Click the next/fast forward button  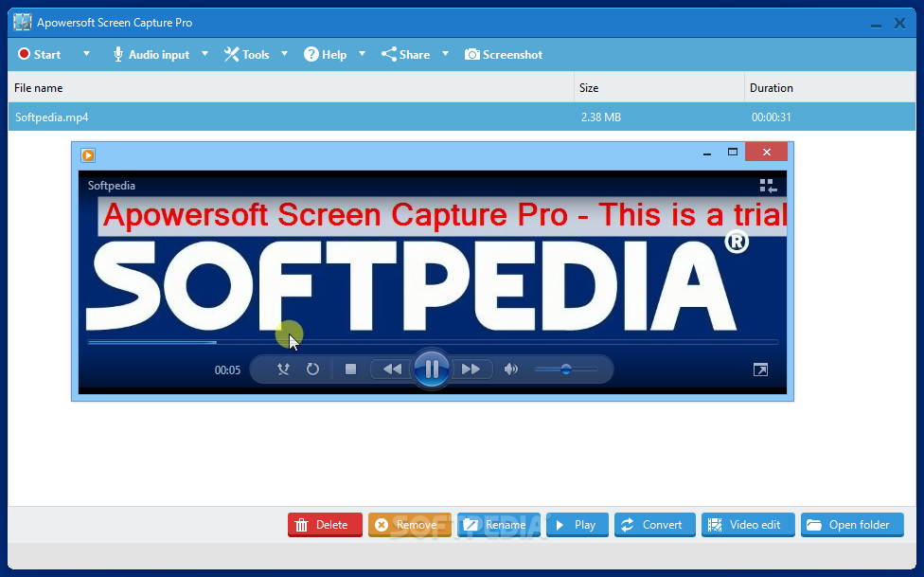point(471,370)
